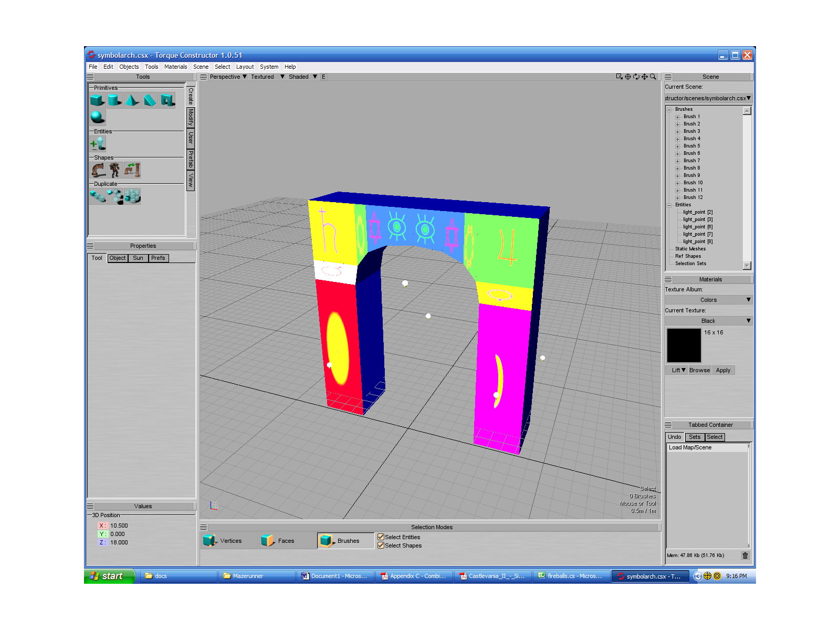840x630 pixels.
Task: Click the viewport zoom magnifier icon
Action: pyautogui.click(x=653, y=77)
